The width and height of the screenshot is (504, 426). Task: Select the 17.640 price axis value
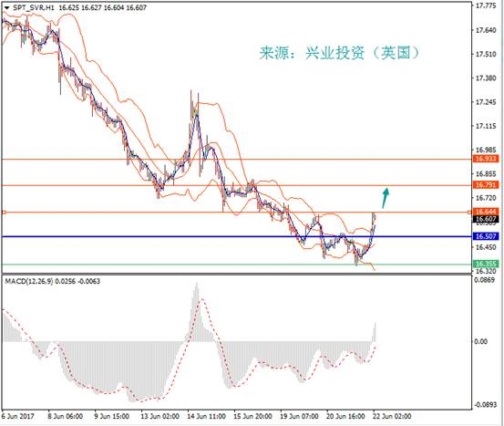click(x=486, y=30)
